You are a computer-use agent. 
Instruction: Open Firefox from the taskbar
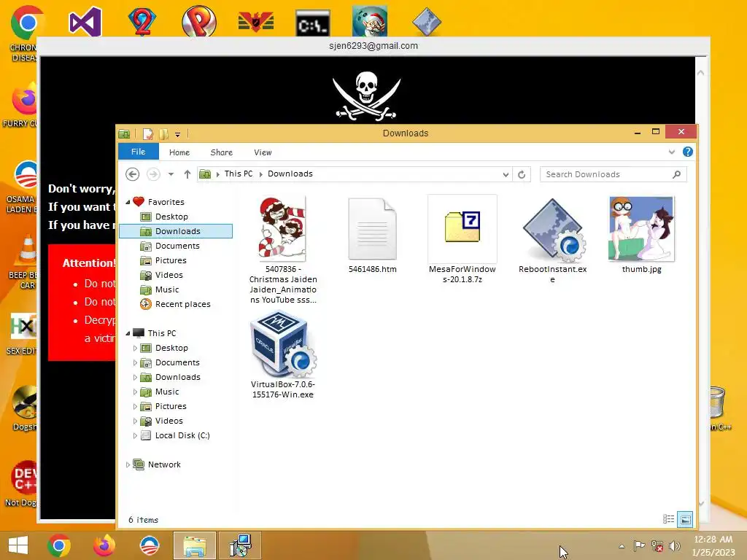pos(104,545)
